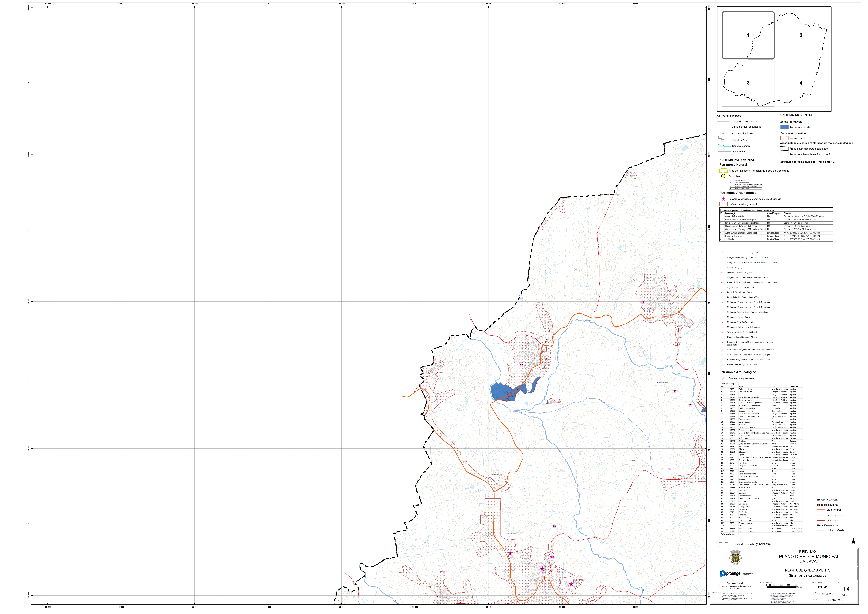
Task: Click the Zonas inundáveis blue color swatch
Action: coord(784,127)
